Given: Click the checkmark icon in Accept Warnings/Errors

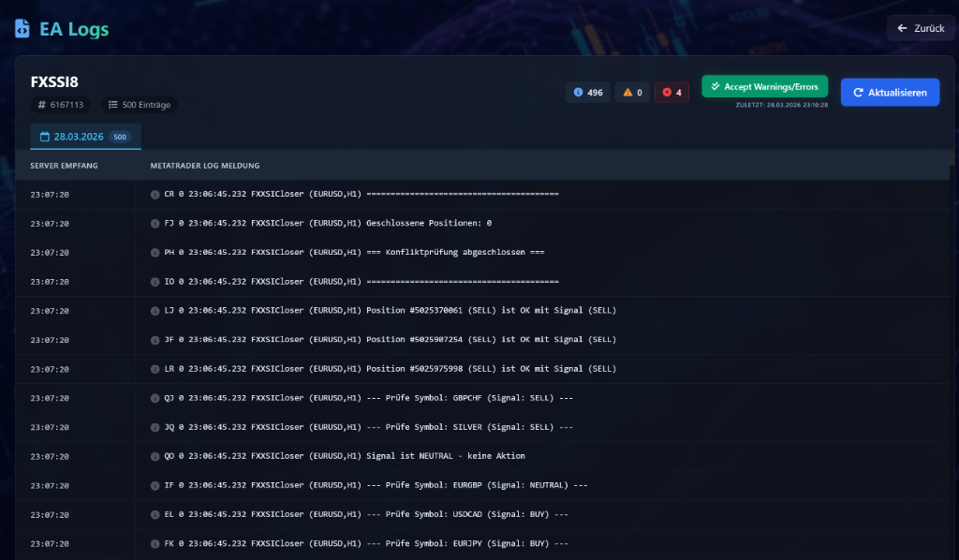Looking at the screenshot, I should (x=717, y=84).
